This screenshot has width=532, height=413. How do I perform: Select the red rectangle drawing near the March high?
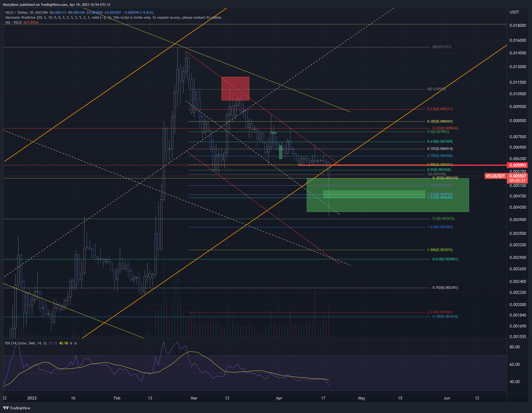point(235,88)
